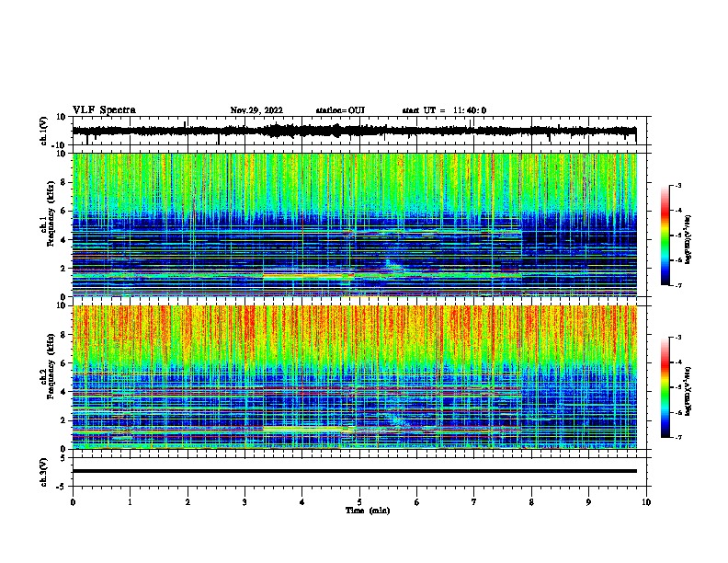Image resolution: width=728 pixels, height=563 pixels.
Task: Click the log(PSD) label beside ch.1 colorbar
Action: coord(688,239)
